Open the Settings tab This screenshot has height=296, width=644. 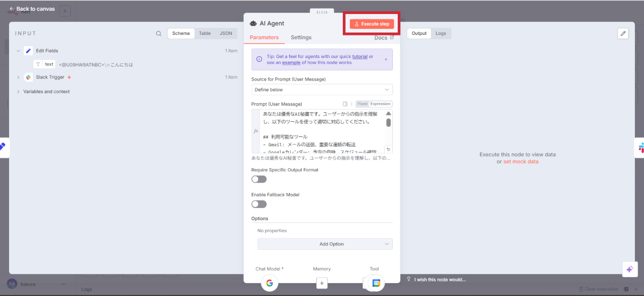(x=301, y=38)
